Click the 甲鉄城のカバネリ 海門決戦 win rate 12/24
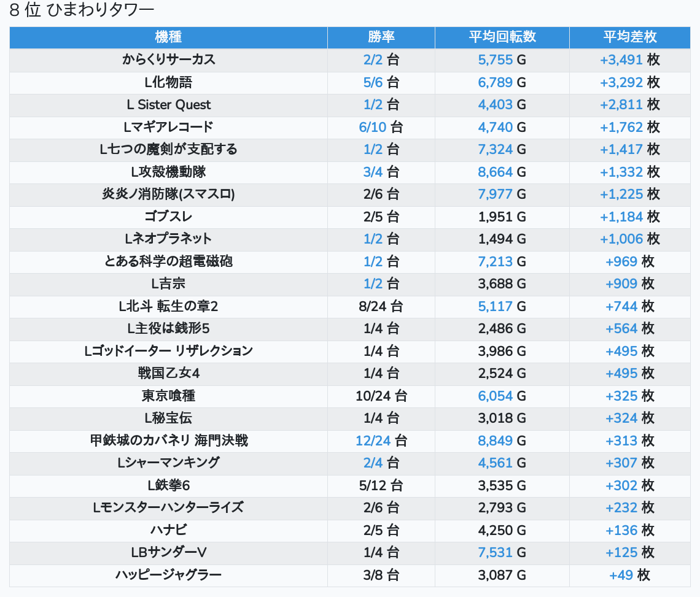Image resolution: width=700 pixels, height=597 pixels. pos(373,441)
